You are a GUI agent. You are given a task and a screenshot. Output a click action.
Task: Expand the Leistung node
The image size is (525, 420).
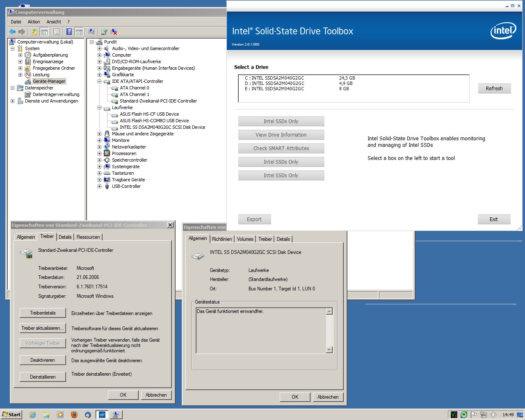point(20,75)
